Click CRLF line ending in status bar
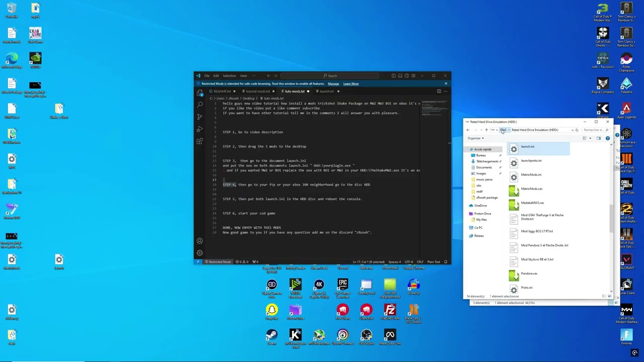 pos(420,262)
